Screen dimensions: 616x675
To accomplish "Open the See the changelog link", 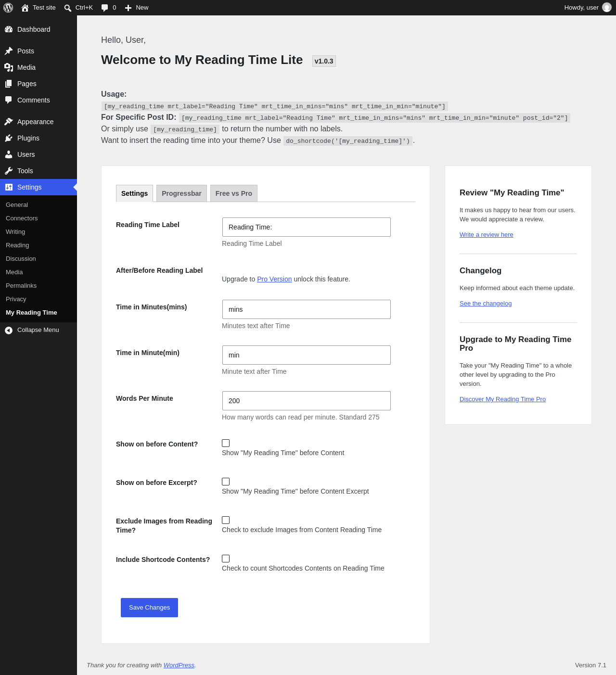I will [486, 304].
